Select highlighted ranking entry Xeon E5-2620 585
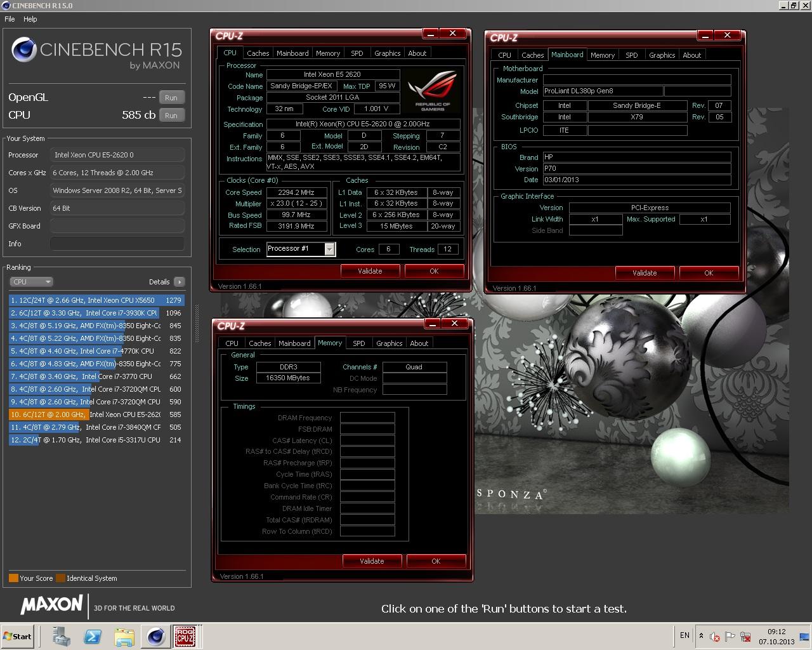The image size is (812, 650). [x=96, y=415]
